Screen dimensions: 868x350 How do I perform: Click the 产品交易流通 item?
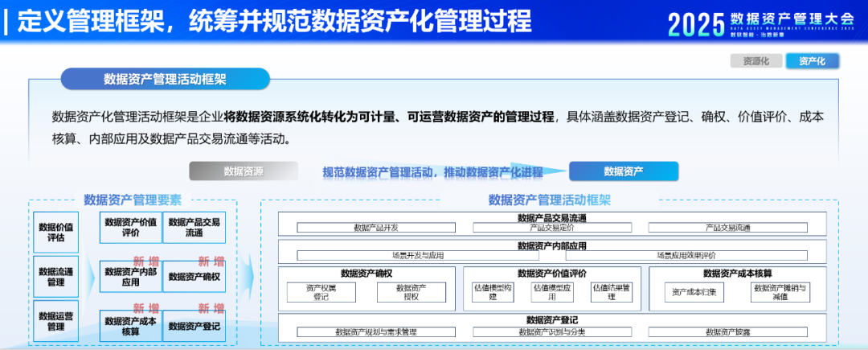(x=727, y=227)
